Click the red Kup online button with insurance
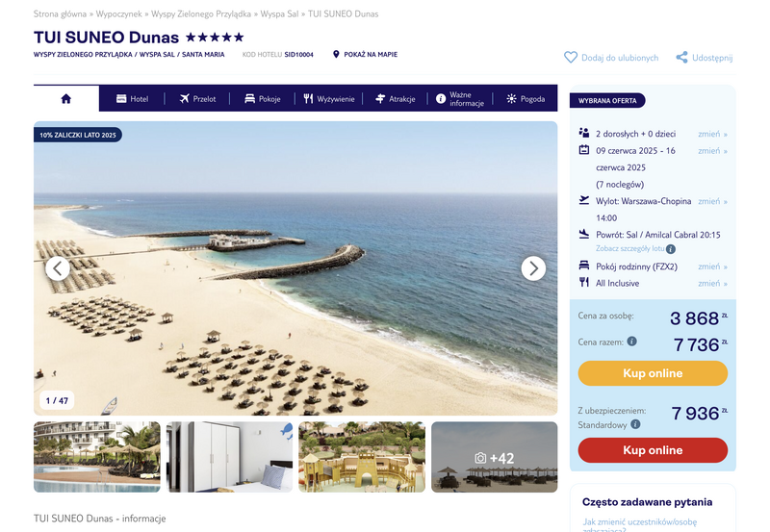This screenshot has height=532, width=770. (x=653, y=450)
